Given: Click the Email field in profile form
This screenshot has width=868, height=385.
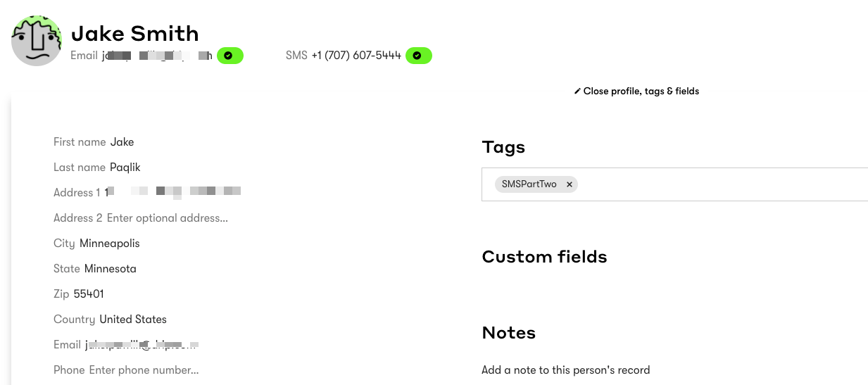Looking at the screenshot, I should click(141, 345).
